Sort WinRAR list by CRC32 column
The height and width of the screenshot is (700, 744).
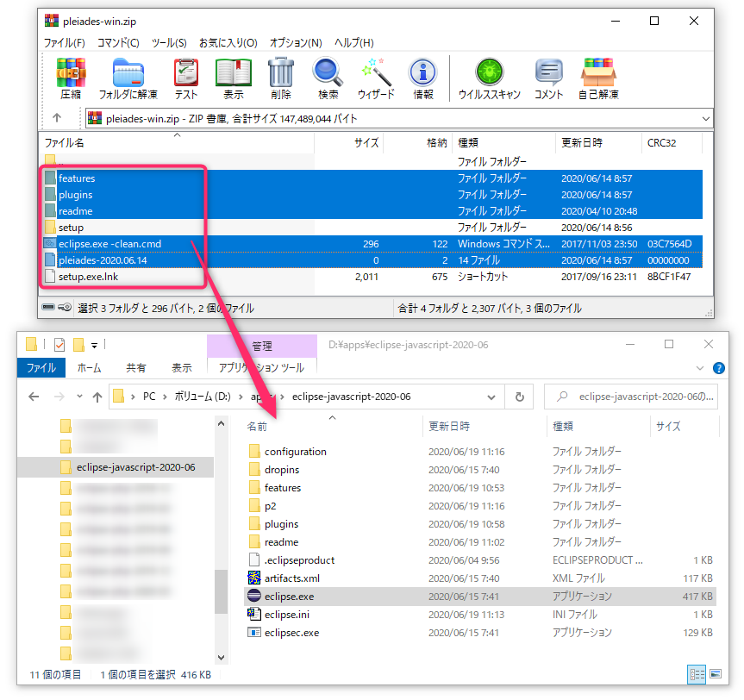coord(671,143)
